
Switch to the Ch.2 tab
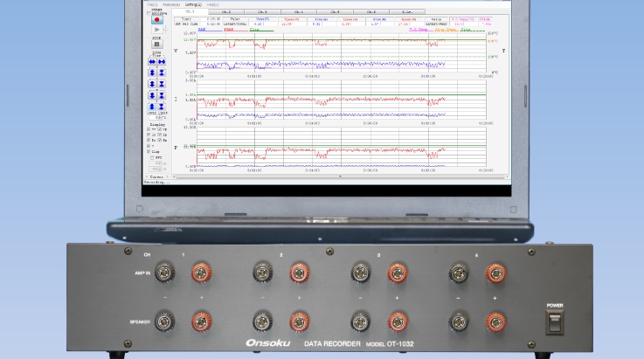[x=226, y=11]
